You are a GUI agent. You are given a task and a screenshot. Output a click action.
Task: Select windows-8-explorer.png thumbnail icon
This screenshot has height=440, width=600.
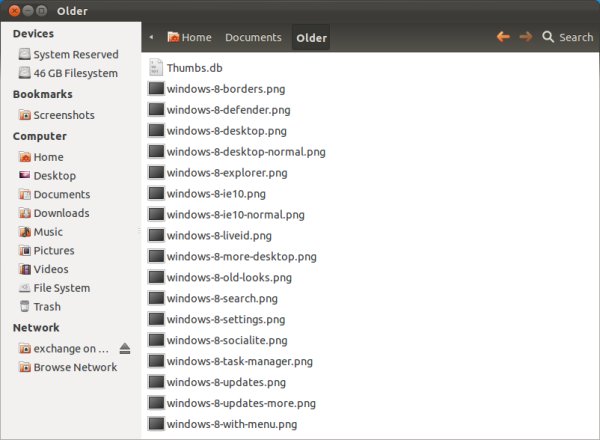click(x=156, y=172)
